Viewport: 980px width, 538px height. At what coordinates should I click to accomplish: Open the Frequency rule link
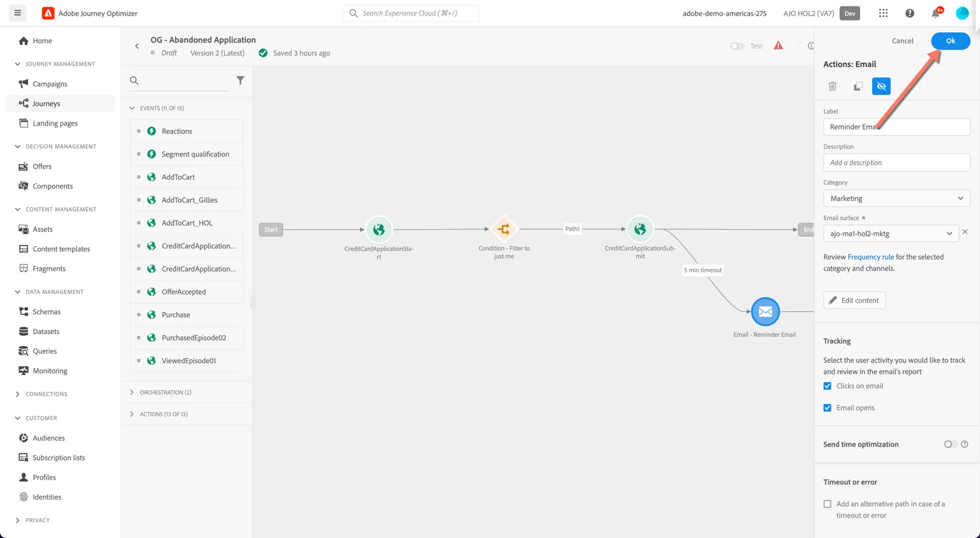tap(871, 257)
